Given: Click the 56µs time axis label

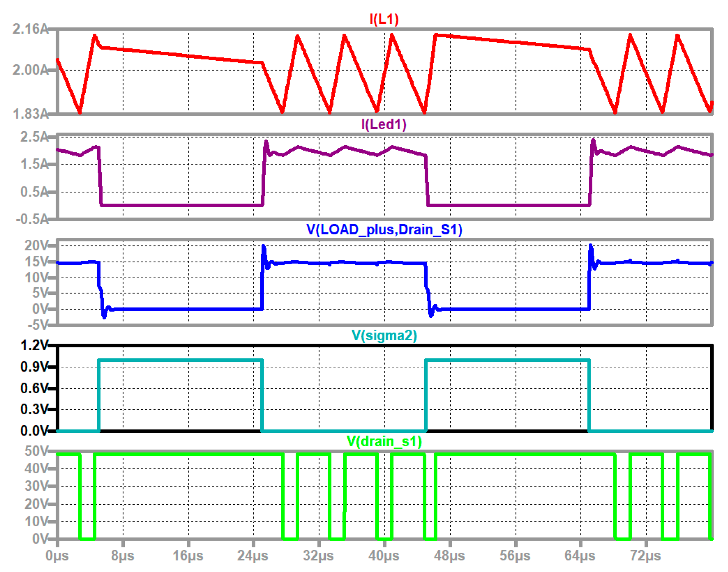Looking at the screenshot, I should [515, 556].
